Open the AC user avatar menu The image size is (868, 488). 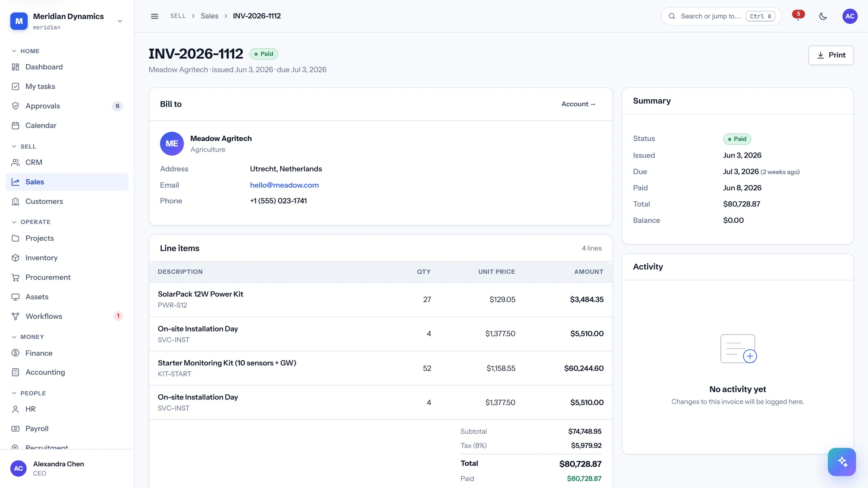coord(850,16)
